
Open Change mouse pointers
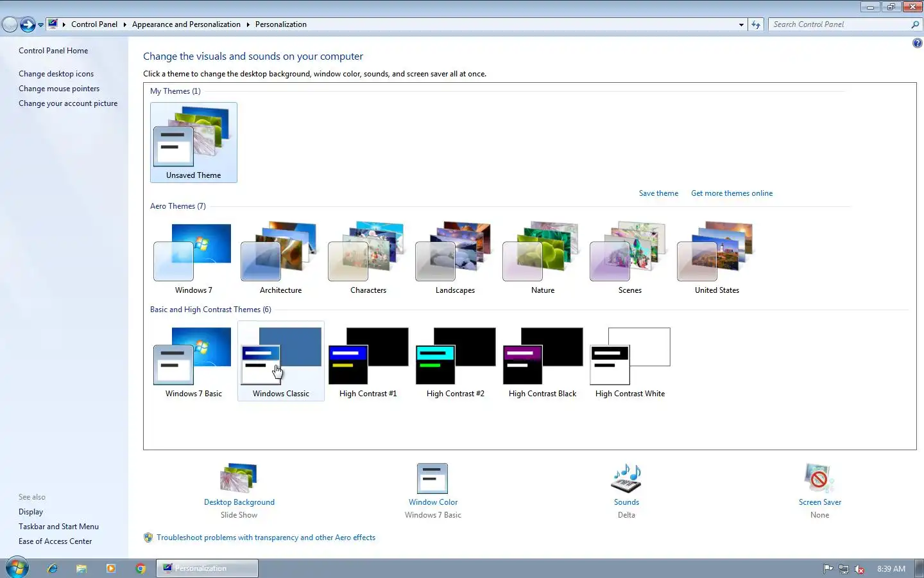[x=59, y=89]
